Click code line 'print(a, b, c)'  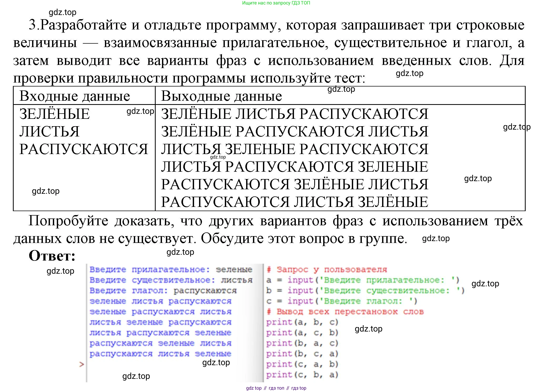coord(302,322)
